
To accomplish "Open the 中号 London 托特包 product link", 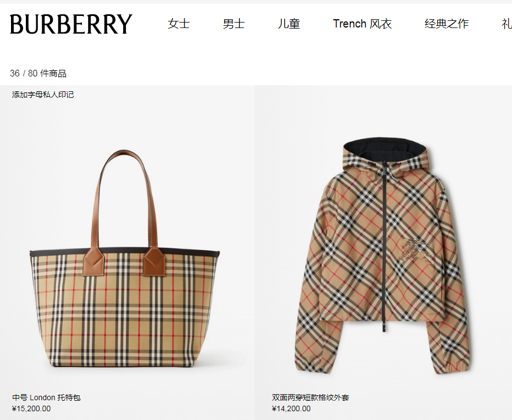I will tap(46, 397).
